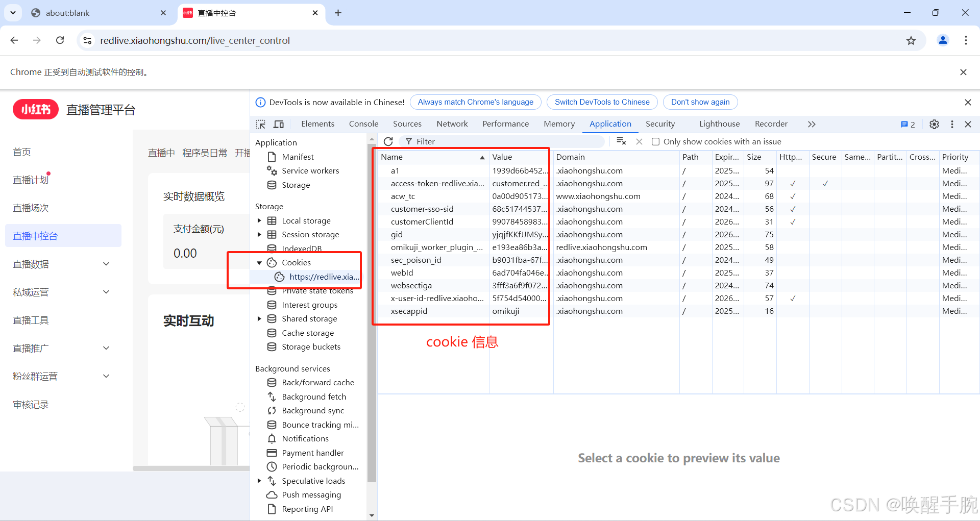Viewport: 980px width, 521px height.
Task: Enable Only show cookies with an issue
Action: pos(655,141)
